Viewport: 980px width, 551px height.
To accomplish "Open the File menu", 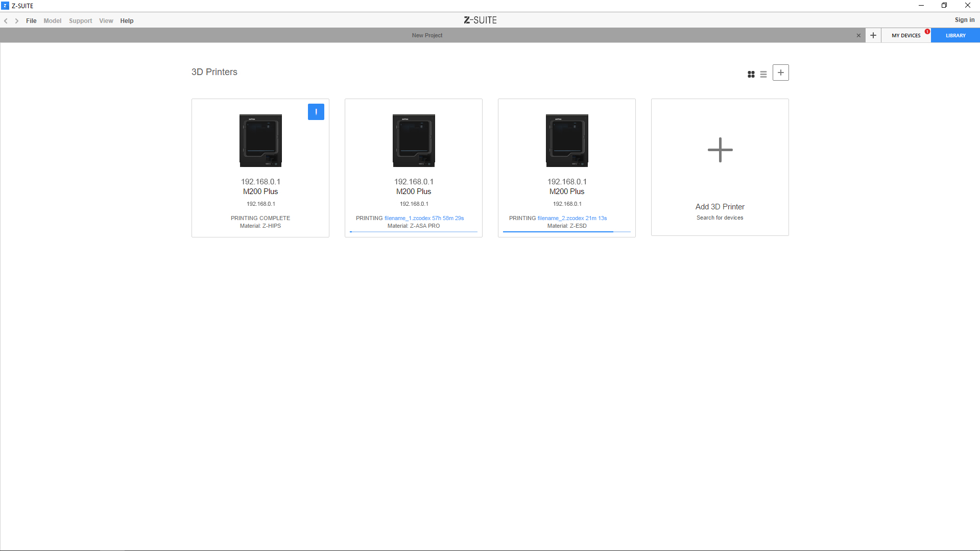I will coord(31,21).
